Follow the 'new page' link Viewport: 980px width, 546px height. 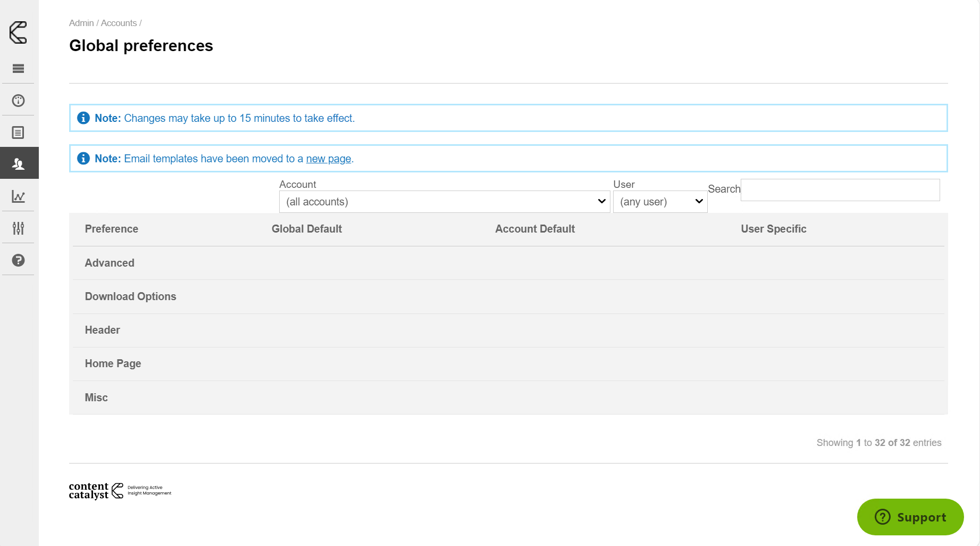pyautogui.click(x=328, y=159)
